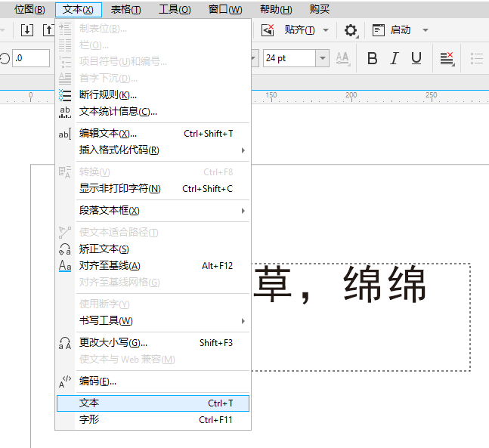489x448 pixels.
Task: Click the 24 pt font size field
Action: click(289, 58)
